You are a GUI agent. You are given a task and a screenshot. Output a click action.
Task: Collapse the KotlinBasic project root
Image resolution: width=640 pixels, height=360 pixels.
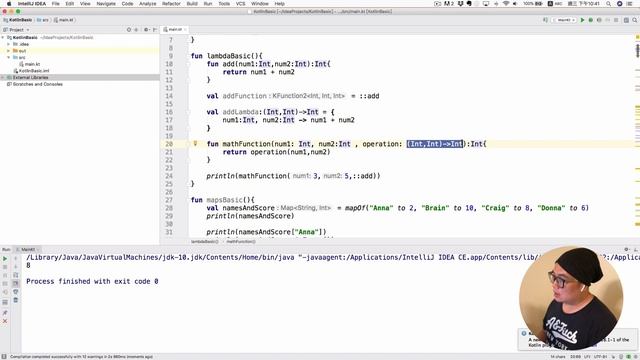(x=3, y=38)
